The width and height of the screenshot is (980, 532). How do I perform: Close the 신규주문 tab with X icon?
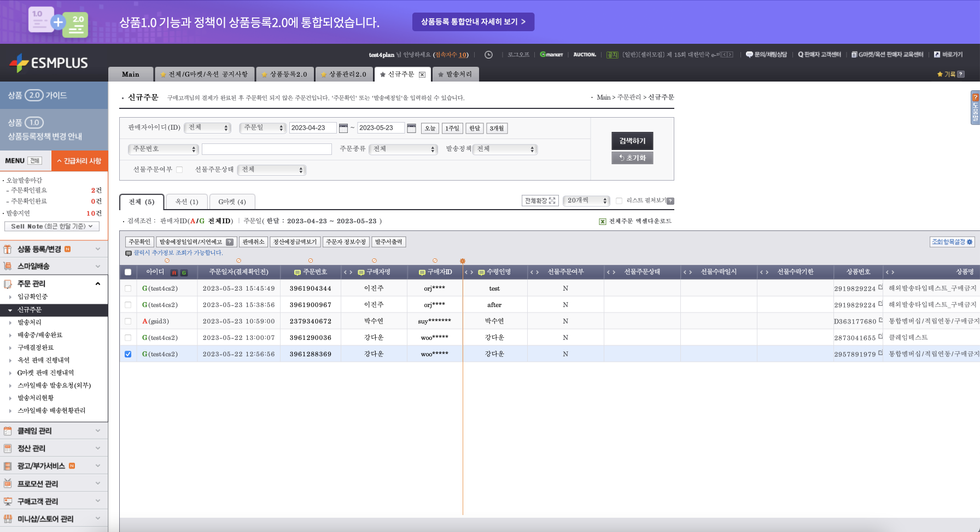coord(422,74)
